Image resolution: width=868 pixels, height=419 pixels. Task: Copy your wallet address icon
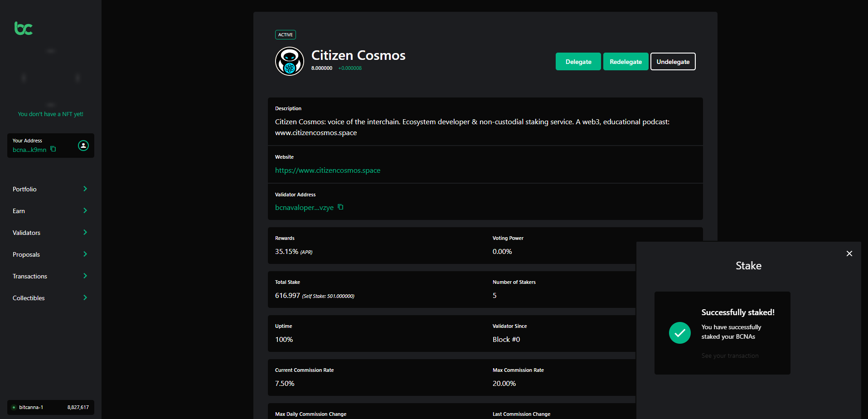(x=53, y=149)
